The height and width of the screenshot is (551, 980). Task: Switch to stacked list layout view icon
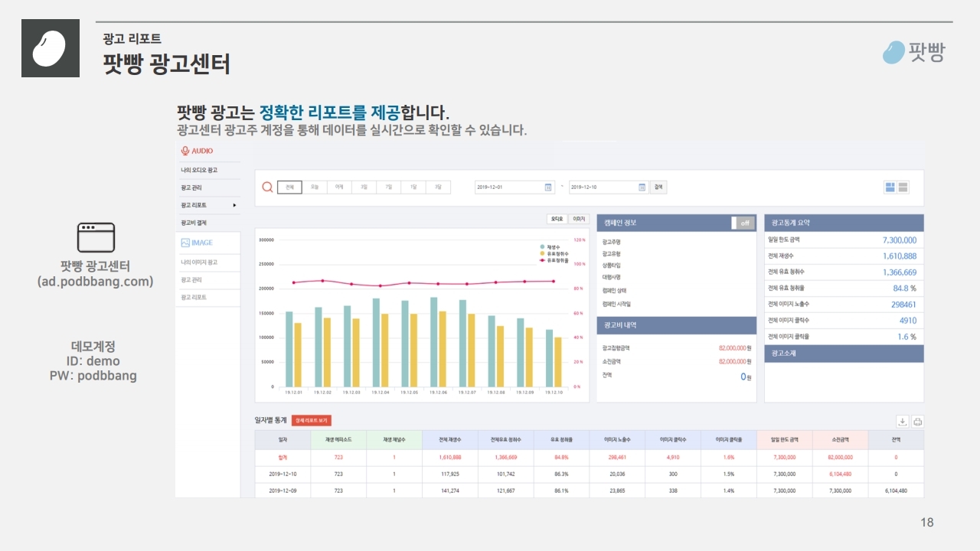pyautogui.click(x=903, y=187)
